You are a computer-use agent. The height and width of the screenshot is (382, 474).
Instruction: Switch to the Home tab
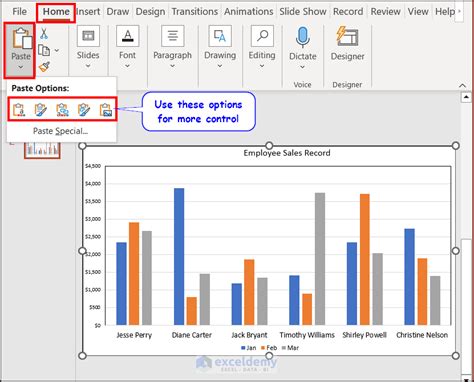(56, 12)
